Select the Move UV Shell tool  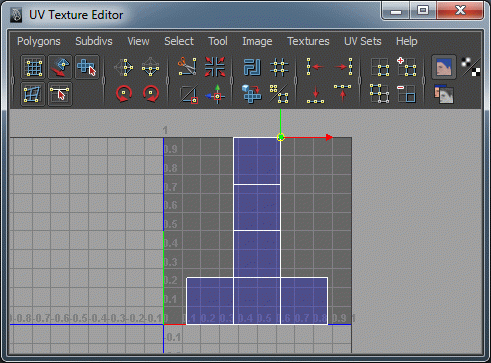(87, 67)
